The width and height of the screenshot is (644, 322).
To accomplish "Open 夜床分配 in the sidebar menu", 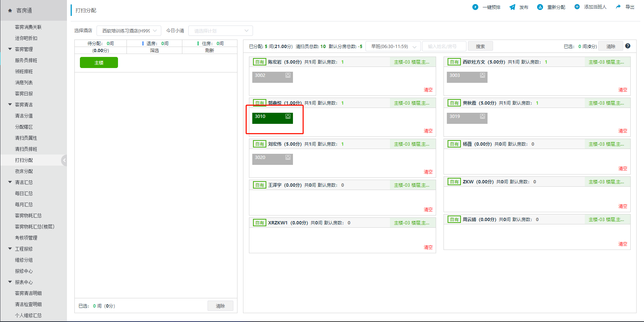I will point(24,171).
